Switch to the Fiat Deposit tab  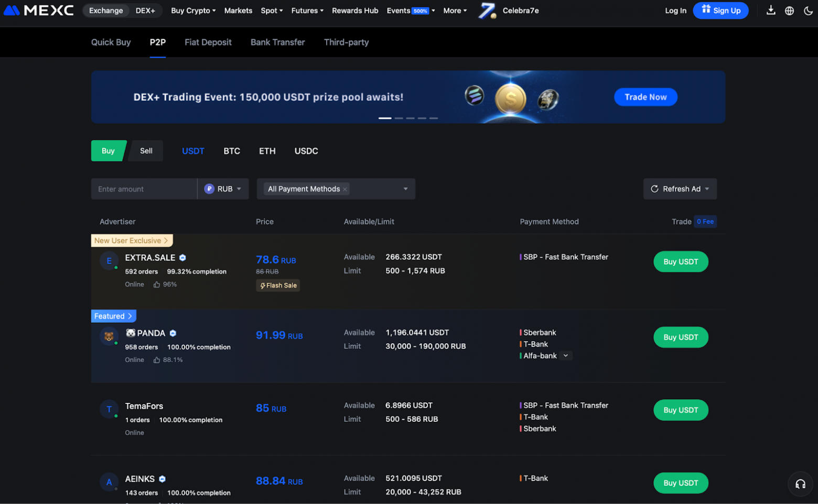[208, 42]
